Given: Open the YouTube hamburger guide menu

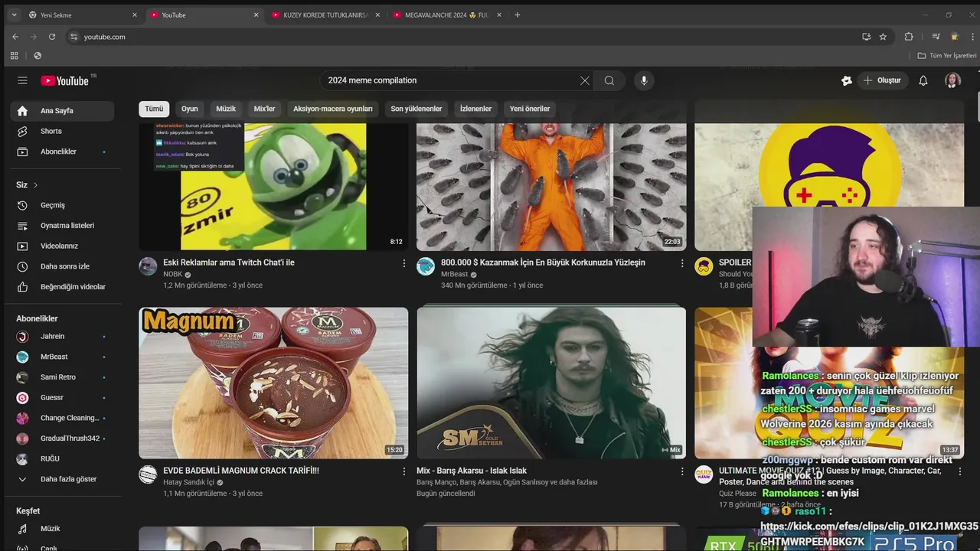Looking at the screenshot, I should pyautogui.click(x=22, y=80).
